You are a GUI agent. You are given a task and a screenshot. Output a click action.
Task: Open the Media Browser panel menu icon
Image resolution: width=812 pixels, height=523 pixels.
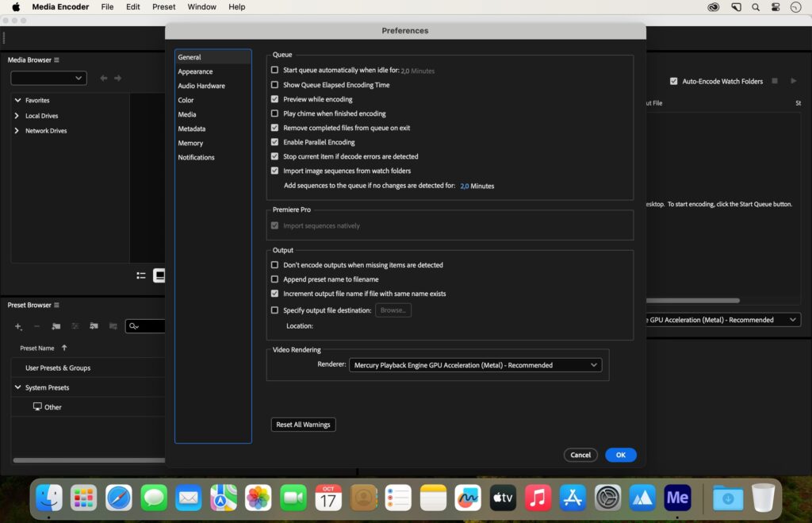56,60
